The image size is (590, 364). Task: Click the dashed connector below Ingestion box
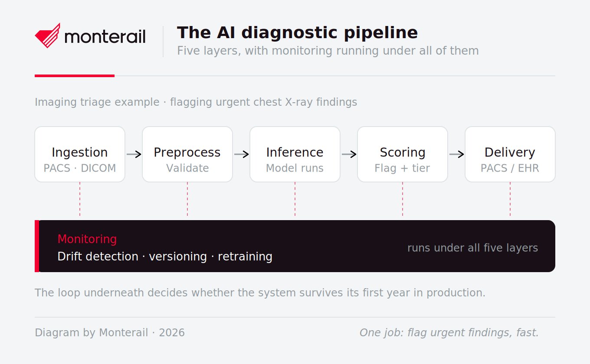pos(80,199)
